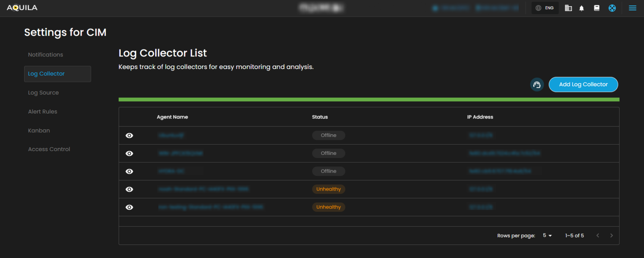Click the support agent headset icon
The image size is (644, 258).
[537, 85]
